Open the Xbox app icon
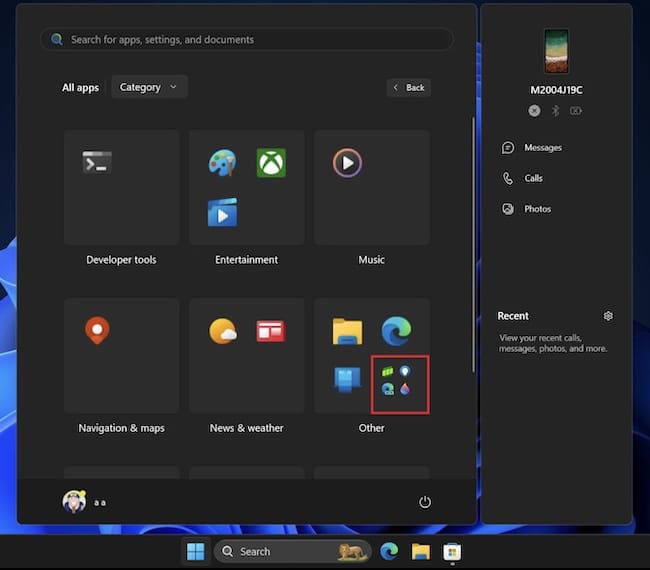 tap(271, 163)
